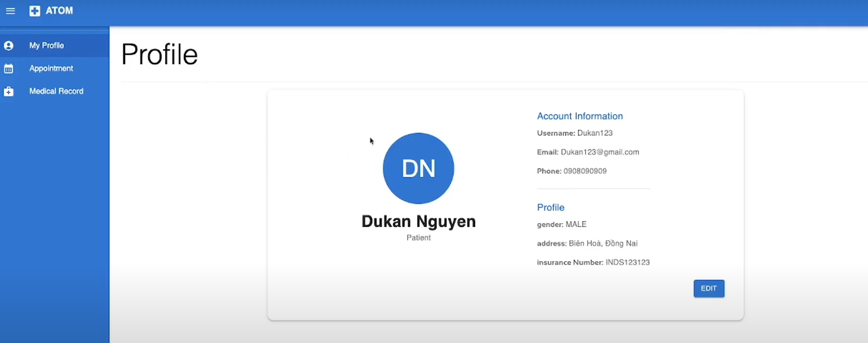Viewport: 868px width, 343px height.
Task: Click the phone number 0908090909
Action: [585, 171]
